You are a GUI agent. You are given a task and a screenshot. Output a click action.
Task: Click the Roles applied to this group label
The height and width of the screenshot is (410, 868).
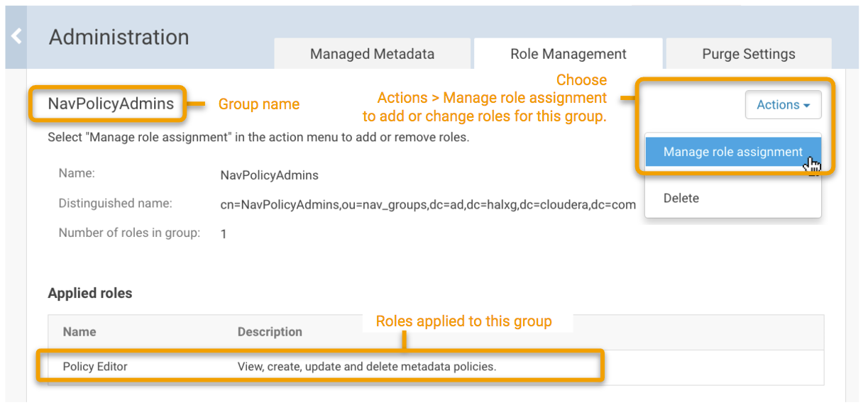point(463,321)
